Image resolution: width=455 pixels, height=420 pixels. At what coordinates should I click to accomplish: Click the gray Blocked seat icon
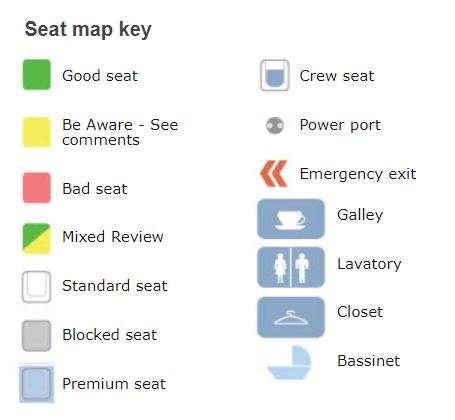tap(37, 336)
